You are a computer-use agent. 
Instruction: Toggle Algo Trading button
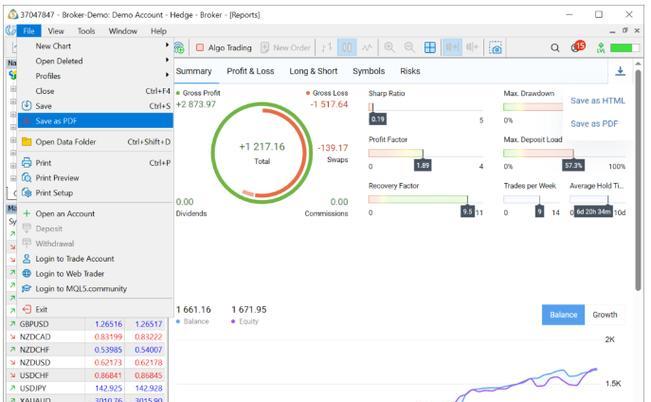223,48
